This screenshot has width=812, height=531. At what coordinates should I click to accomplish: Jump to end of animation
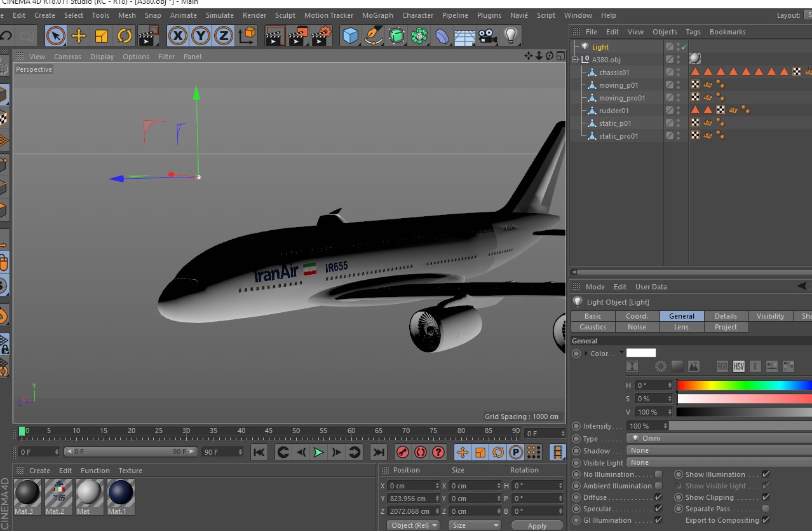click(379, 452)
